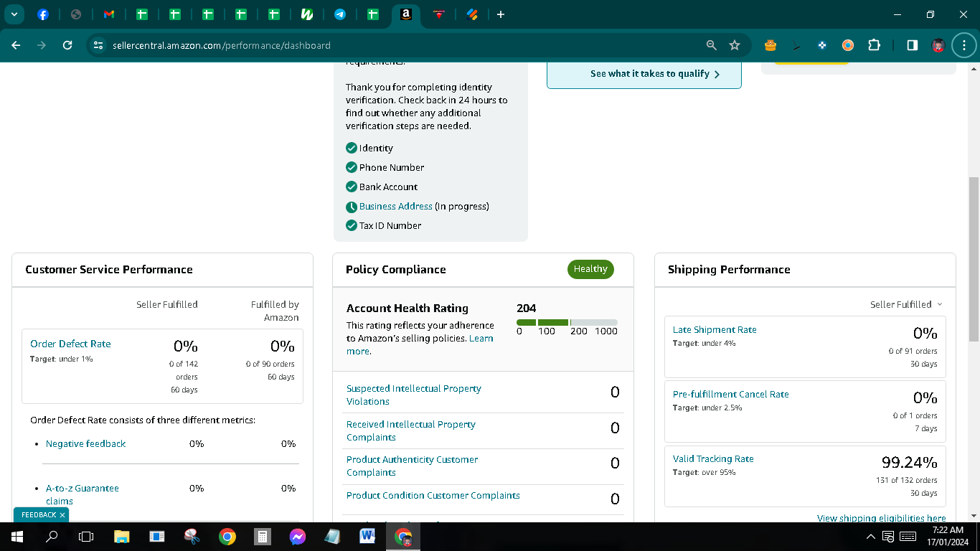Viewport: 980px width, 551px height.
Task: Click the FEEDBACK tab button
Action: pyautogui.click(x=39, y=514)
